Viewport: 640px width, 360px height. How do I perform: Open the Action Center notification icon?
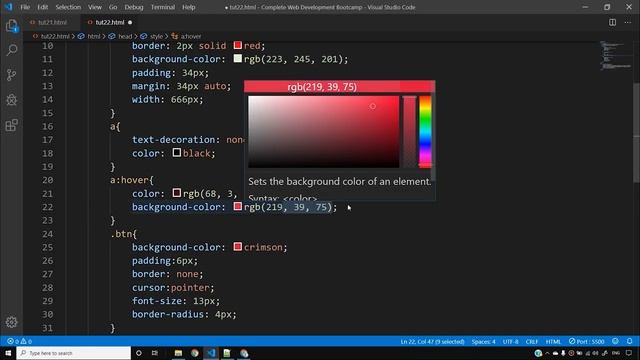pyautogui.click(x=629, y=353)
